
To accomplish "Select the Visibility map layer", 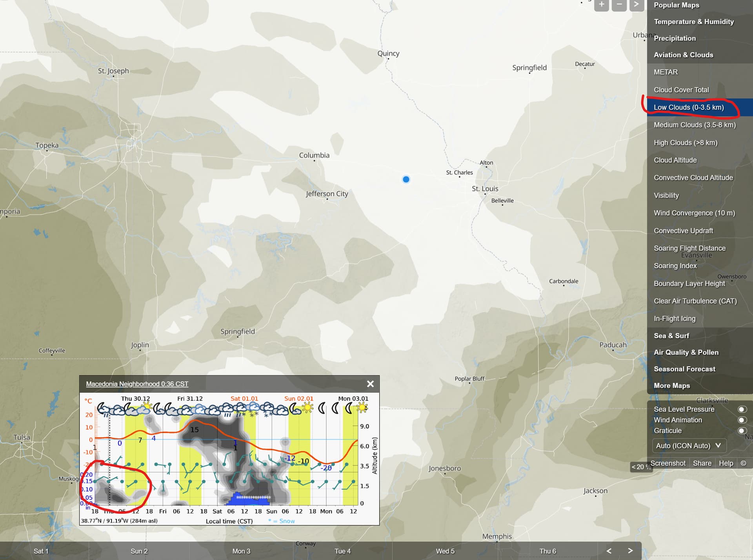I will point(666,195).
